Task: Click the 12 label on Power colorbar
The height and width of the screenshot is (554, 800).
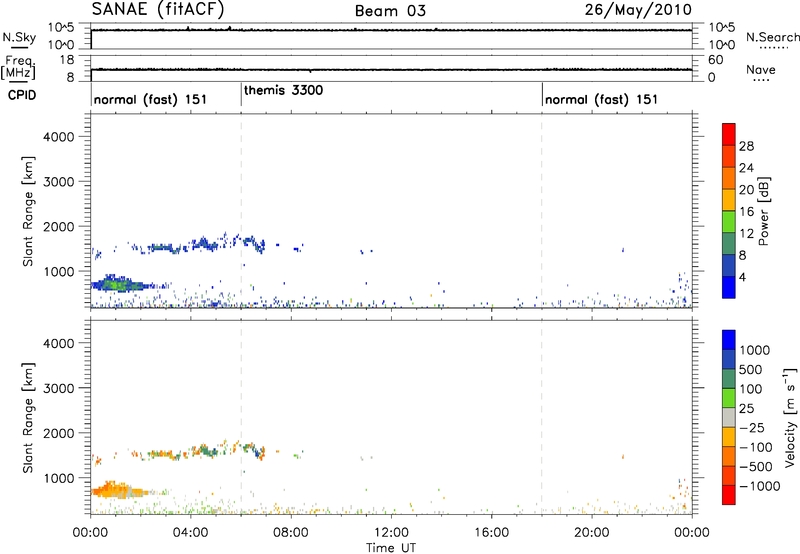Action: pyautogui.click(x=746, y=234)
